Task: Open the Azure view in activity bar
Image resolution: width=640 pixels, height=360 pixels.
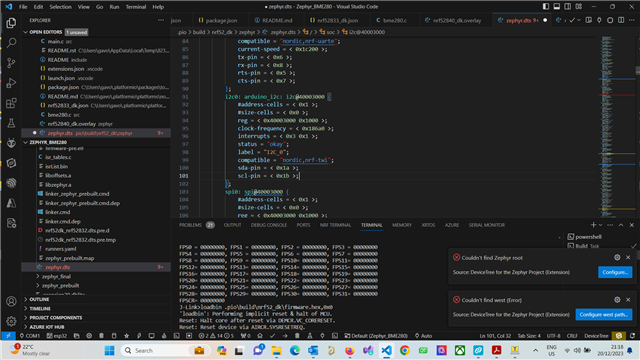Action: coord(11,203)
